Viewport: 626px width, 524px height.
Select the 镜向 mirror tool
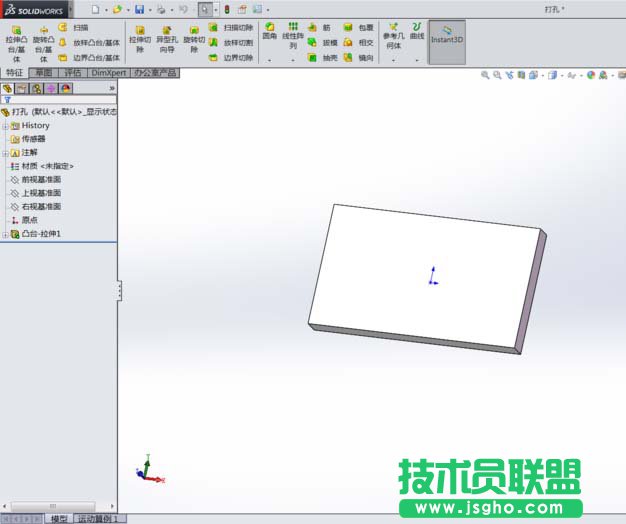tap(359, 58)
